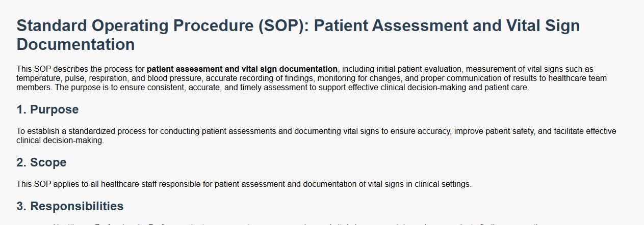This screenshot has width=644, height=225.
Task: Click "To establish a standardized process" text
Action: tap(81, 131)
